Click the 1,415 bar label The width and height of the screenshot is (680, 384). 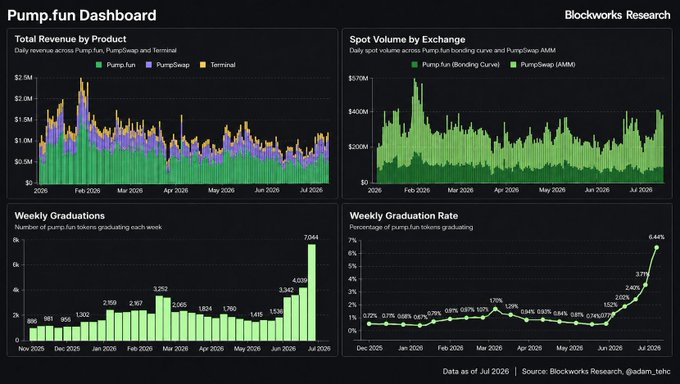point(256,314)
